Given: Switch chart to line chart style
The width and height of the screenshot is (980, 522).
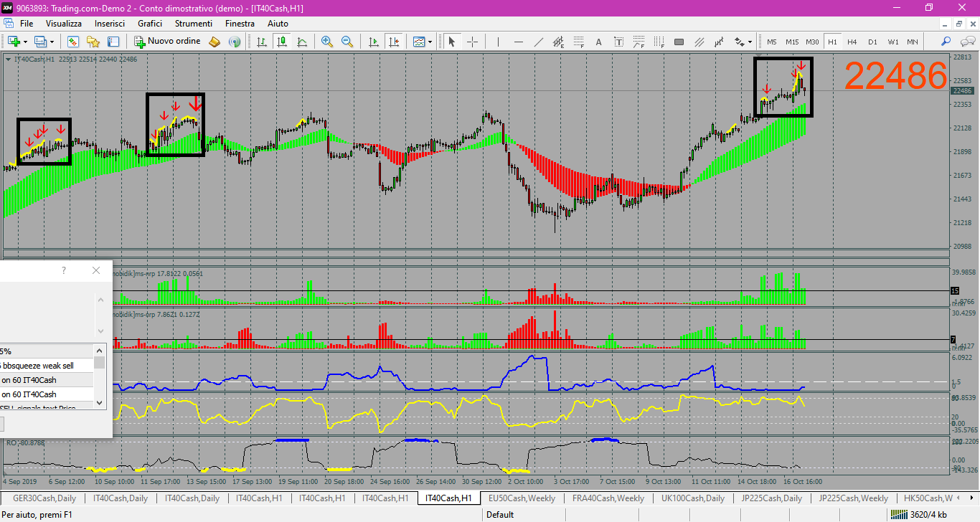Looking at the screenshot, I should (302, 42).
